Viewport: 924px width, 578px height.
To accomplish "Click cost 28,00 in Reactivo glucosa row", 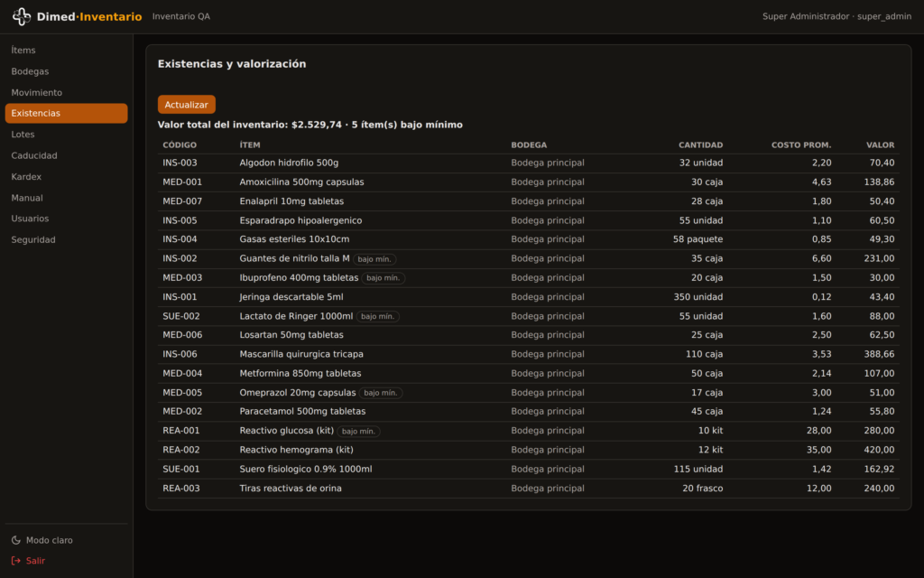I will point(819,431).
